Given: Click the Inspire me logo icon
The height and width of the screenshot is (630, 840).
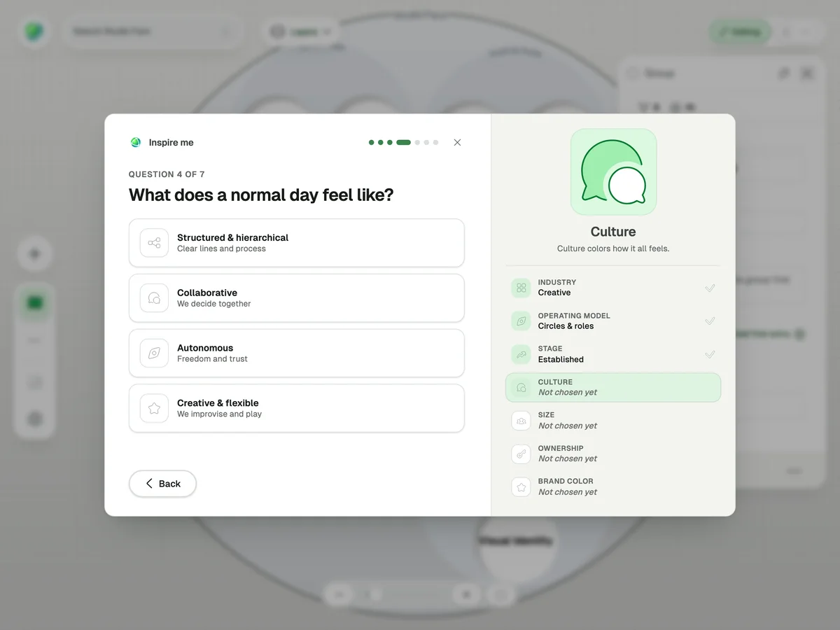Looking at the screenshot, I should [136, 142].
